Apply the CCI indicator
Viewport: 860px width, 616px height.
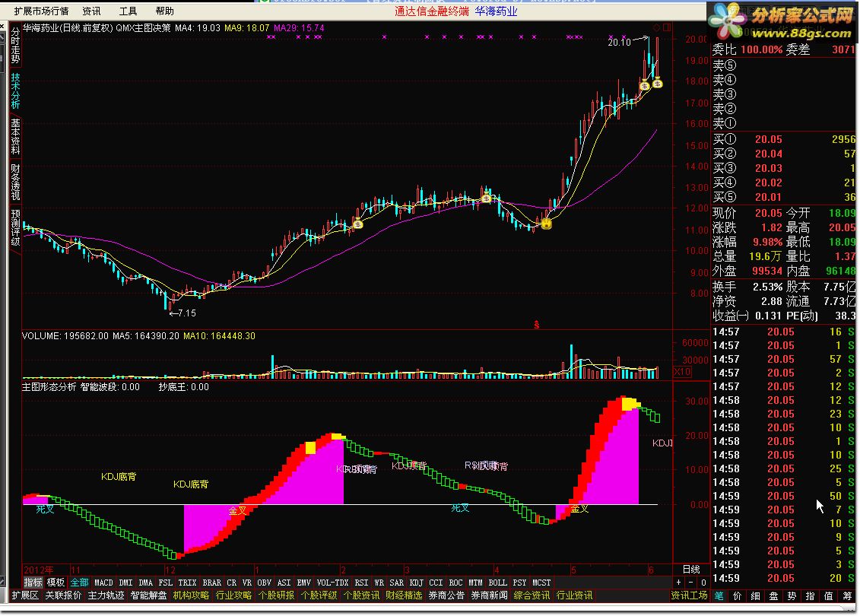point(436,583)
